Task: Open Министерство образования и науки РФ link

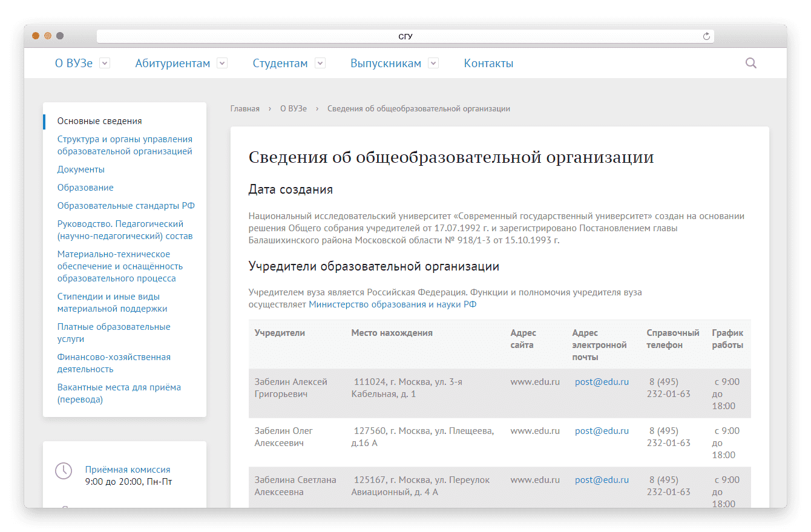Action: click(393, 304)
